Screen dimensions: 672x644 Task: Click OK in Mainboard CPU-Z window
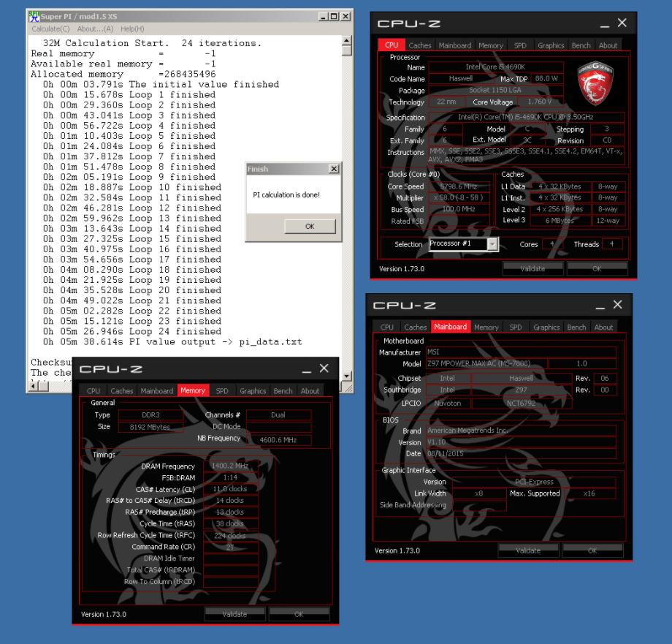[592, 550]
